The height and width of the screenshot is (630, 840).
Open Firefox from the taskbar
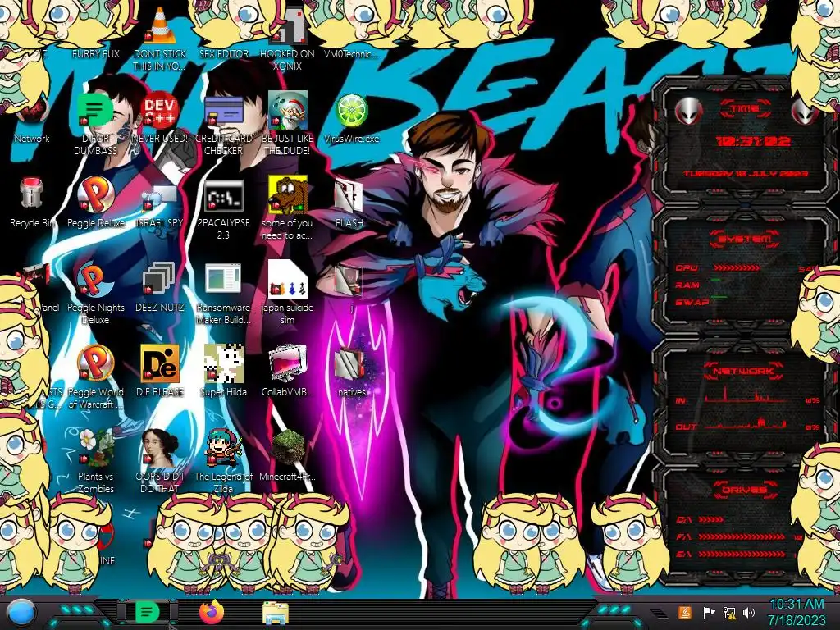tap(211, 612)
